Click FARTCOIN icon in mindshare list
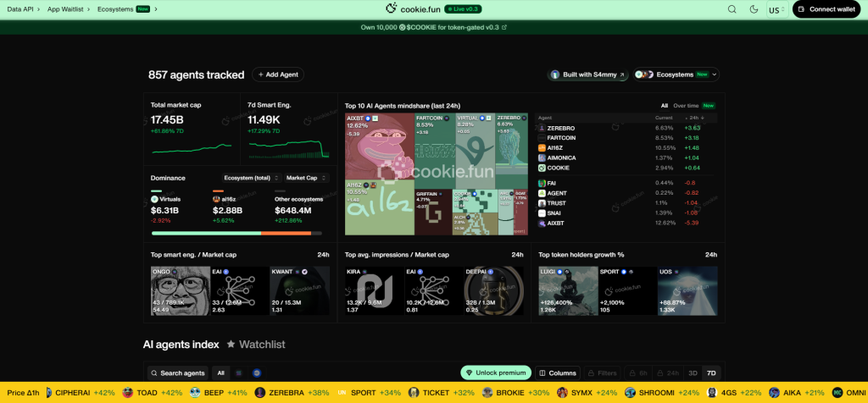The image size is (868, 403). (x=542, y=138)
